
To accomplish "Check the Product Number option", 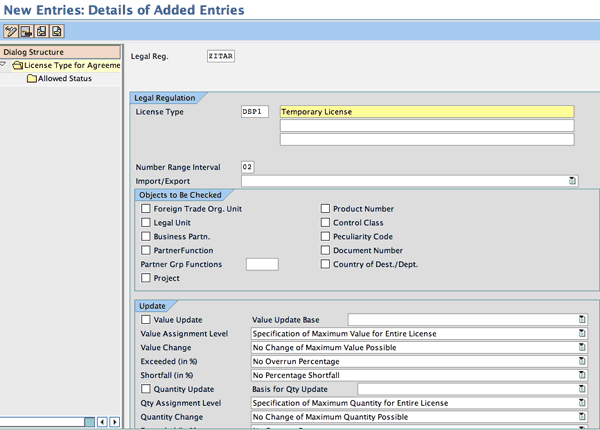I will click(x=325, y=209).
